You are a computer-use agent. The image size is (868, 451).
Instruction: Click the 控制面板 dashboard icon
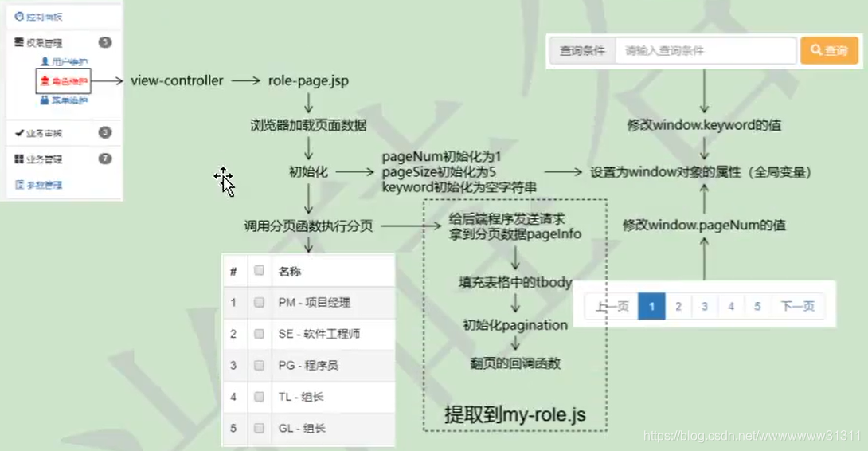(x=19, y=17)
